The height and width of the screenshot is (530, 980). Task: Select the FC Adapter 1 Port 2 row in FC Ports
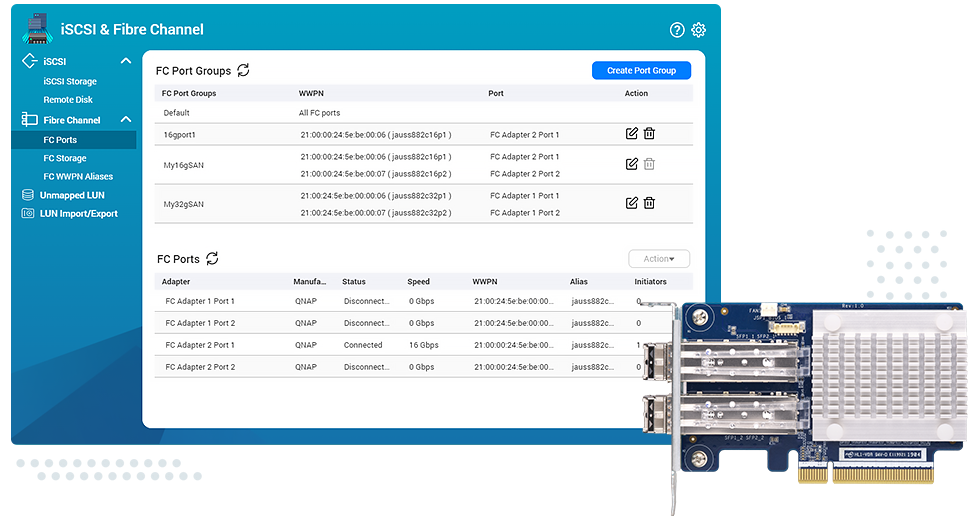[414, 323]
